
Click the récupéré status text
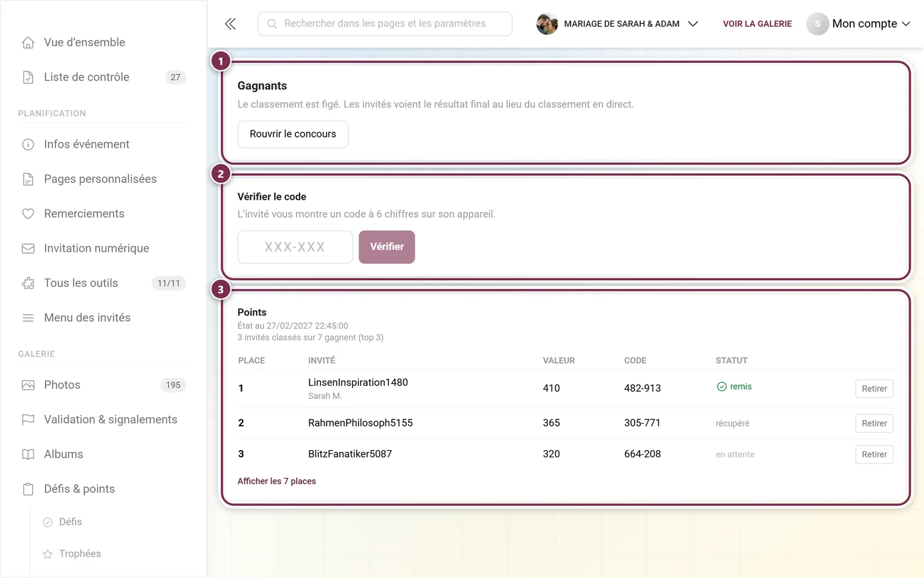click(733, 423)
